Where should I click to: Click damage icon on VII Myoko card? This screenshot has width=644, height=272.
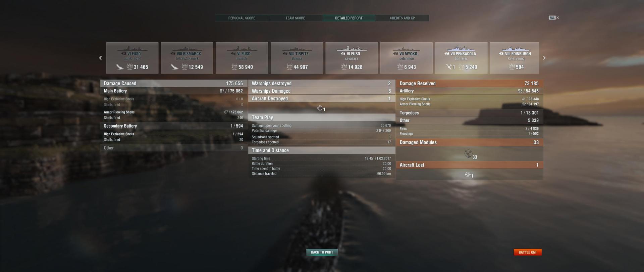400,67
